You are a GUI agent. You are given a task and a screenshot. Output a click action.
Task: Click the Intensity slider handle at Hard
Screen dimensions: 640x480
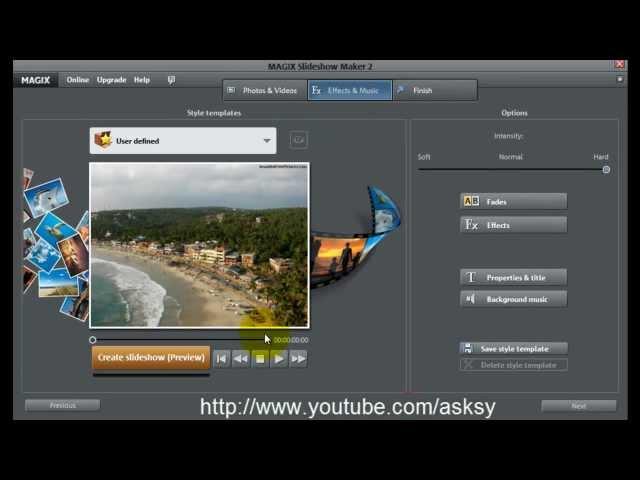[606, 170]
